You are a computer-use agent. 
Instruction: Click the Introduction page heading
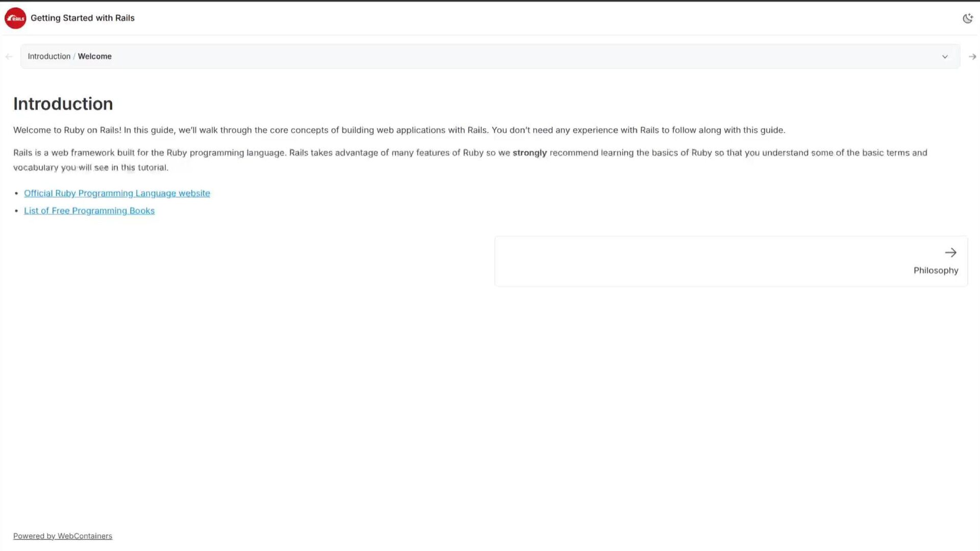click(x=63, y=104)
